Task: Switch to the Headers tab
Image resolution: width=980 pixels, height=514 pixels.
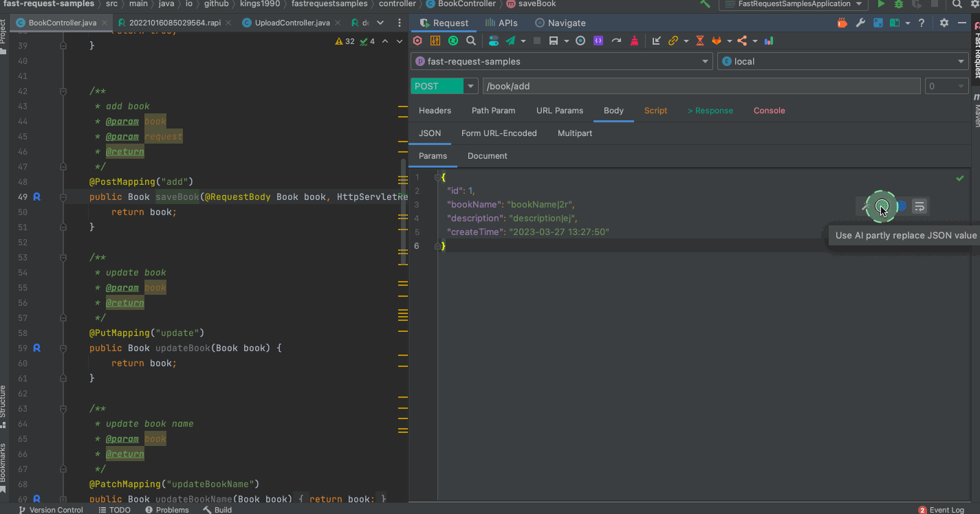Action: (435, 111)
